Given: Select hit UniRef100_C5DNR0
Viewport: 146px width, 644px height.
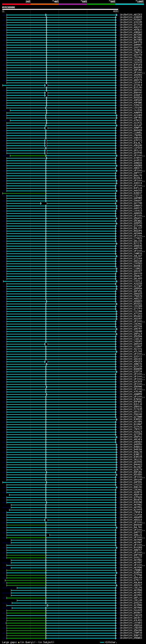Looking at the screenshot, I should click(x=131, y=570).
